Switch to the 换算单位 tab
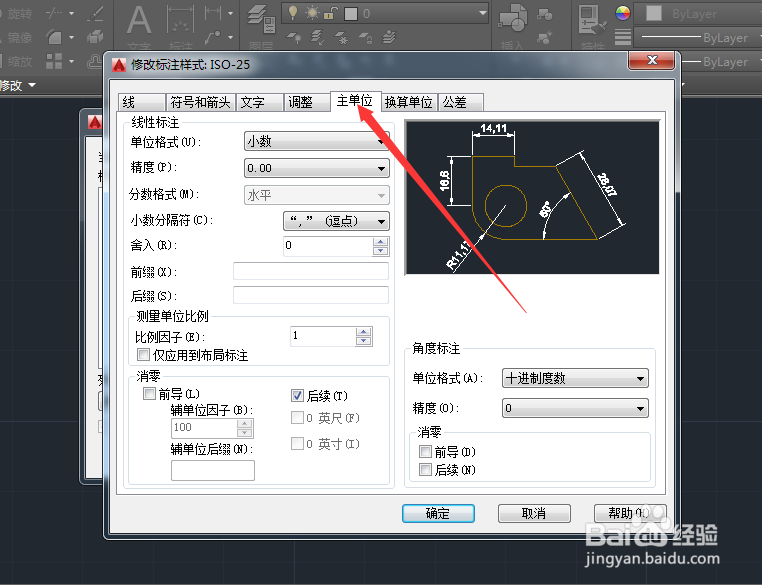 [x=409, y=102]
